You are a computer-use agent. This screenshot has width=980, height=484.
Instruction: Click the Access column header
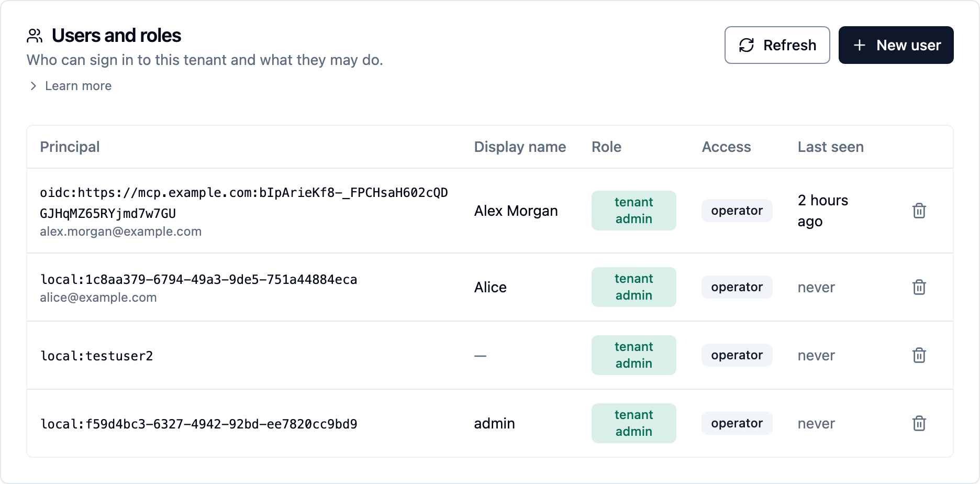(726, 147)
